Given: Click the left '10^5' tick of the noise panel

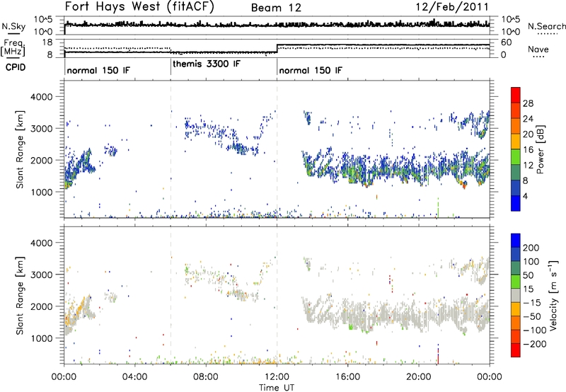Looking at the screenshot, I should (x=43, y=20).
